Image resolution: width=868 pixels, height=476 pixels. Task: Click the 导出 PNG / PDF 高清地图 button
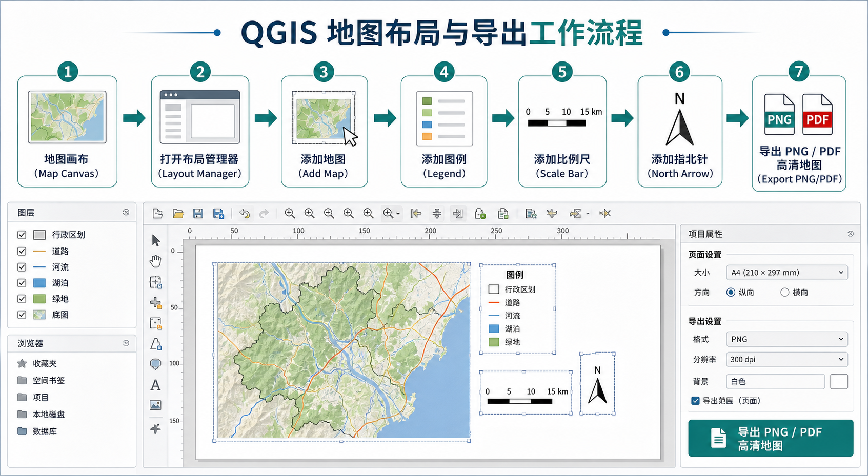click(771, 438)
